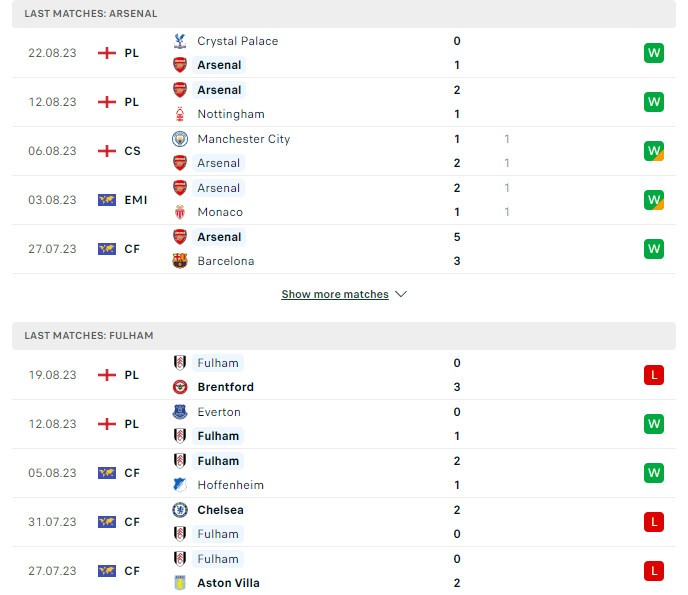Click green W badge for Barcelona match
Screen dimensions: 688x595
click(654, 249)
